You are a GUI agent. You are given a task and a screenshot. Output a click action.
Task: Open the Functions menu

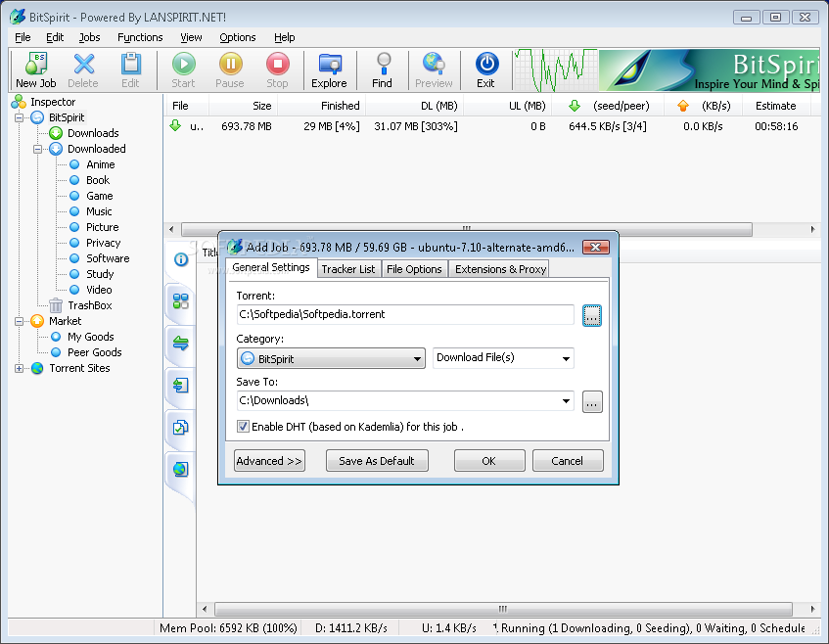(x=140, y=37)
